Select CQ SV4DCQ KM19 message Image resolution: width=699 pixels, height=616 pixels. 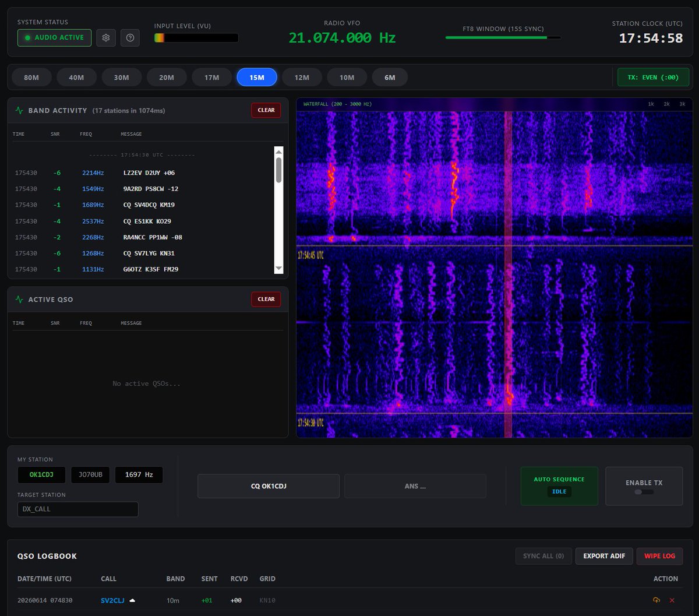[149, 205]
